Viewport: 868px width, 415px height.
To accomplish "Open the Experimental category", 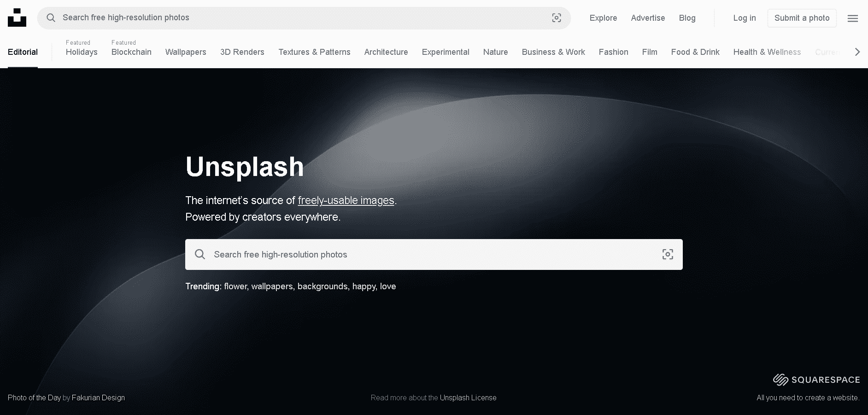I will click(446, 52).
